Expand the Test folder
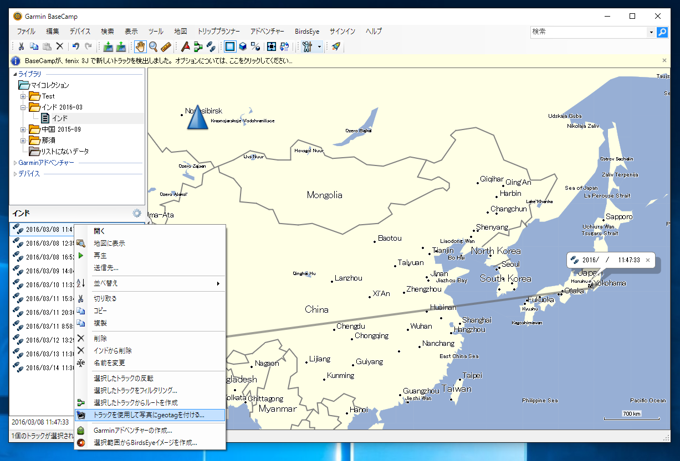This screenshot has width=680, height=461. pos(23,96)
